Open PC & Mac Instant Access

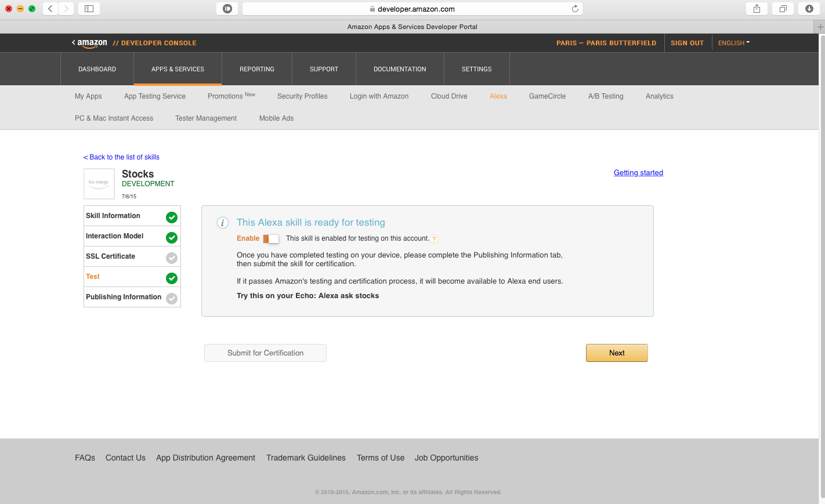pyautogui.click(x=114, y=118)
